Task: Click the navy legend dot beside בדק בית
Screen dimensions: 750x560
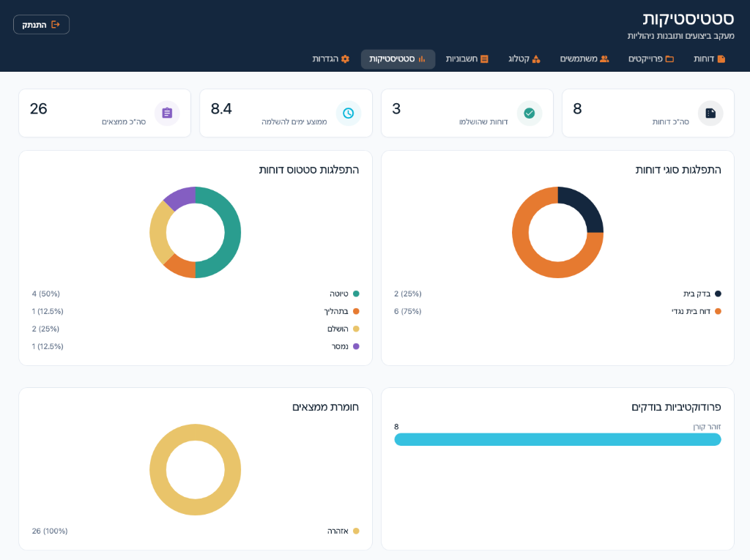Action: click(718, 294)
